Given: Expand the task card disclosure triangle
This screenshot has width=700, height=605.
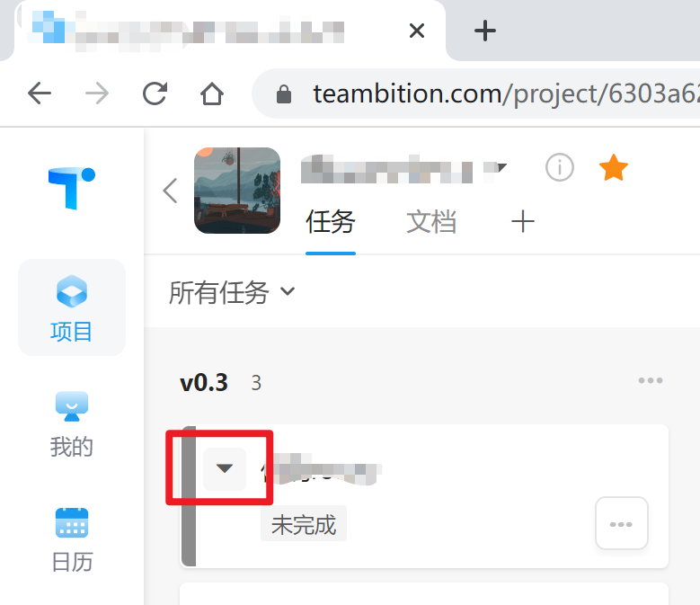Looking at the screenshot, I should (224, 469).
